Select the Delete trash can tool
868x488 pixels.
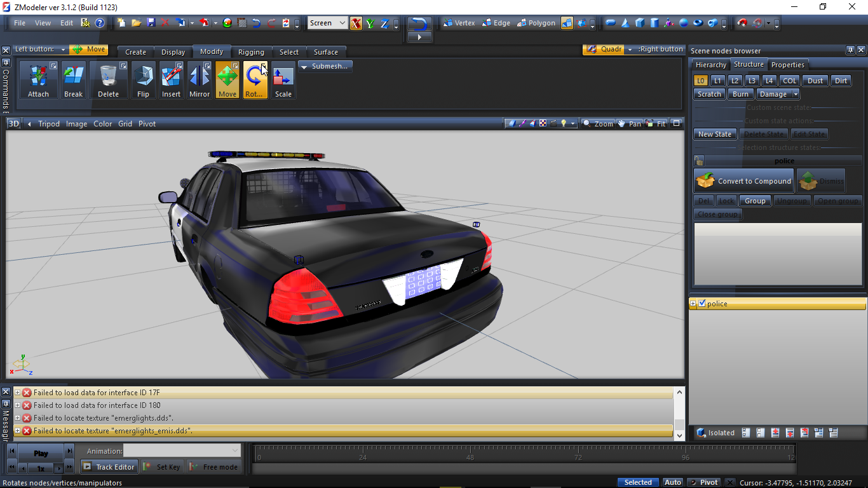click(108, 80)
